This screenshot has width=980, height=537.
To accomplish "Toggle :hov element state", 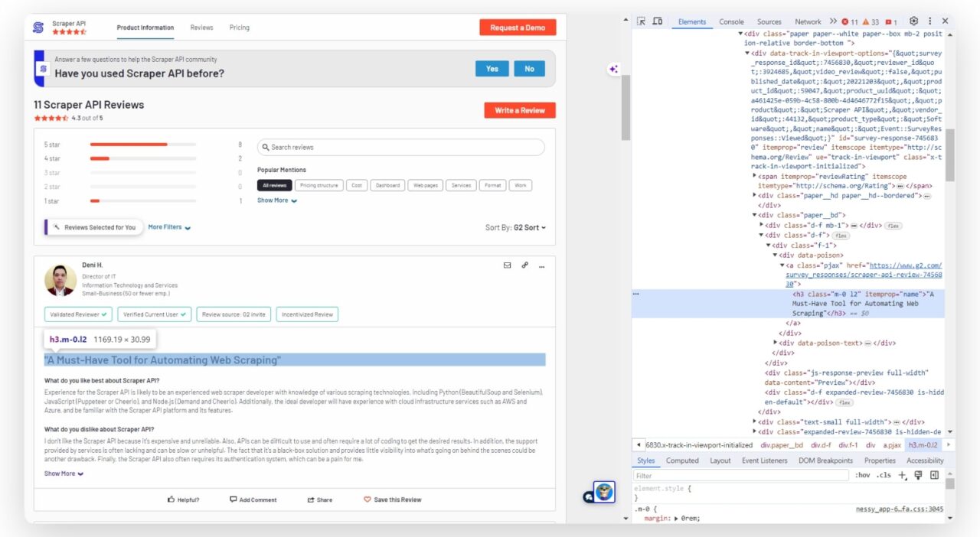I will pyautogui.click(x=862, y=476).
